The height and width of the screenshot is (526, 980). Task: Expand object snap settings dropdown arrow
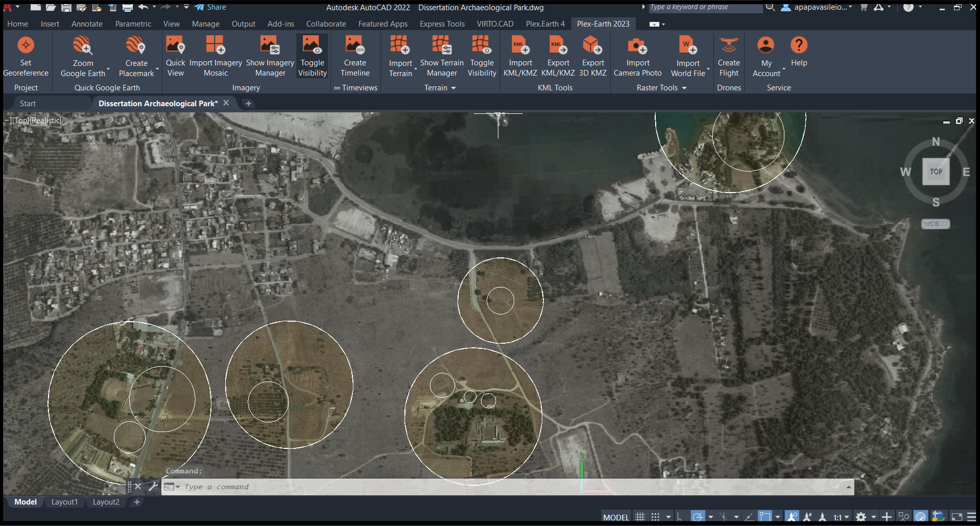click(x=777, y=517)
